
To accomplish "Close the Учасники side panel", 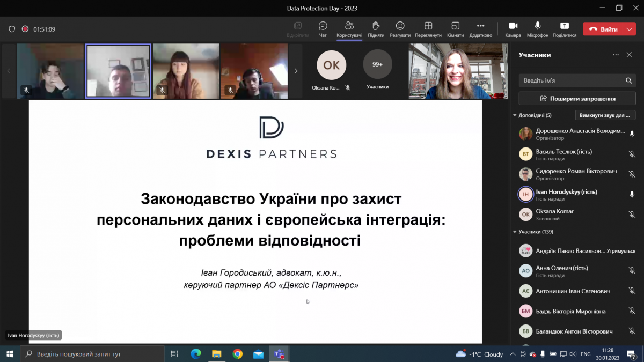I will [630, 55].
